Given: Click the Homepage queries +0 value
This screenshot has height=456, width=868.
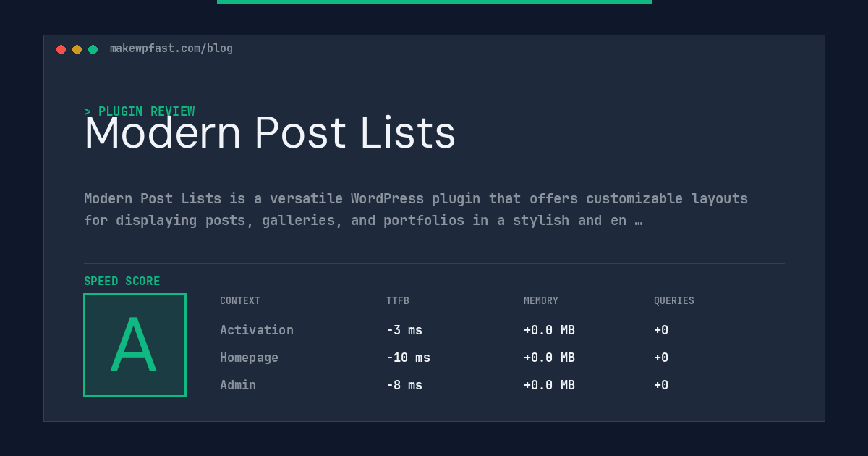Looking at the screenshot, I should coord(661,358).
